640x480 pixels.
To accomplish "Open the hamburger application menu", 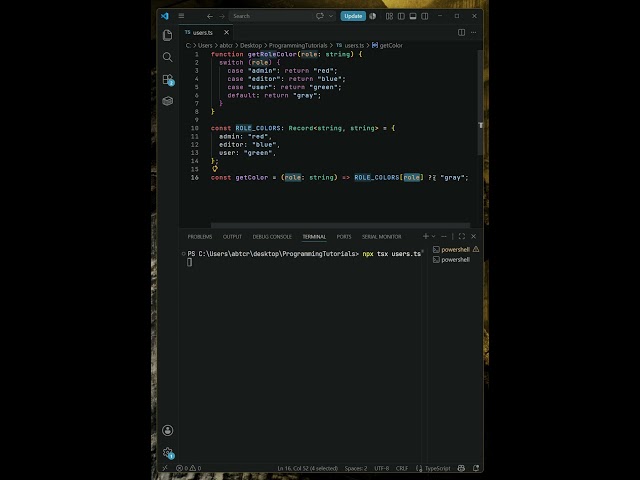I will [x=181, y=16].
